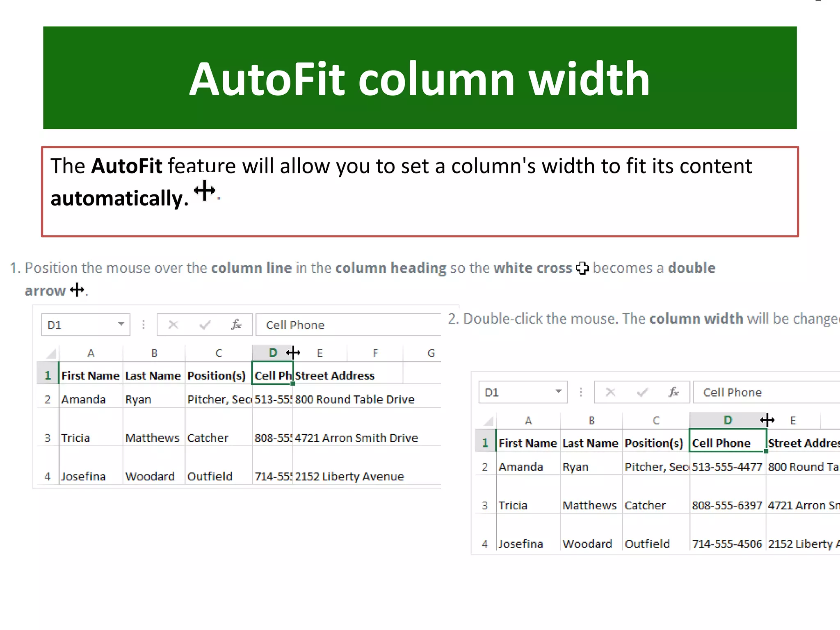This screenshot has width=840, height=630.
Task: Click the Cancel X icon in right formula bar
Action: point(611,392)
